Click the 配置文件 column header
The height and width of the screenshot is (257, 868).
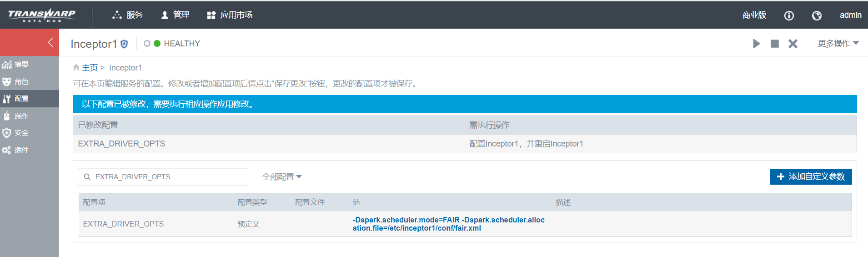[310, 202]
